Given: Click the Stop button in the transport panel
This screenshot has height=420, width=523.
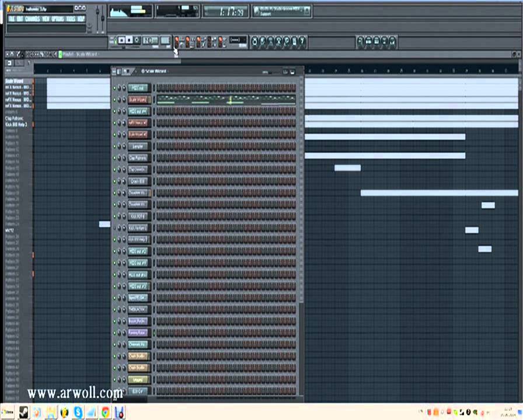Looking at the screenshot, I should 130,40.
